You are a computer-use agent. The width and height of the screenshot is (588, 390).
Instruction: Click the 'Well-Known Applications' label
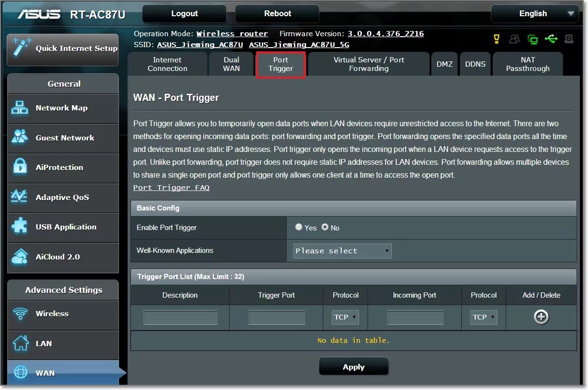pyautogui.click(x=175, y=250)
